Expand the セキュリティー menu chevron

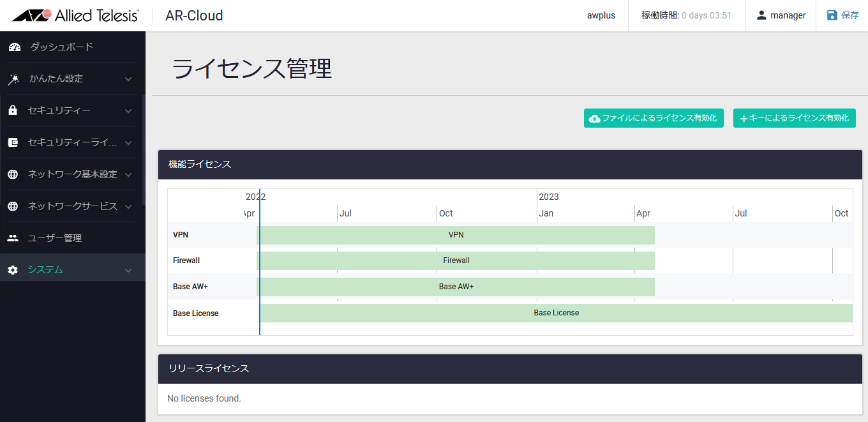pos(128,111)
